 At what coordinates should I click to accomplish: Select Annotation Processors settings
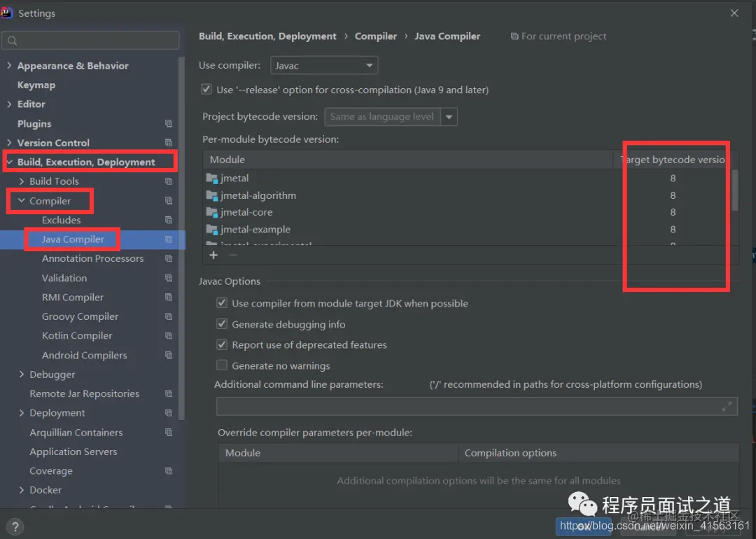click(x=92, y=258)
